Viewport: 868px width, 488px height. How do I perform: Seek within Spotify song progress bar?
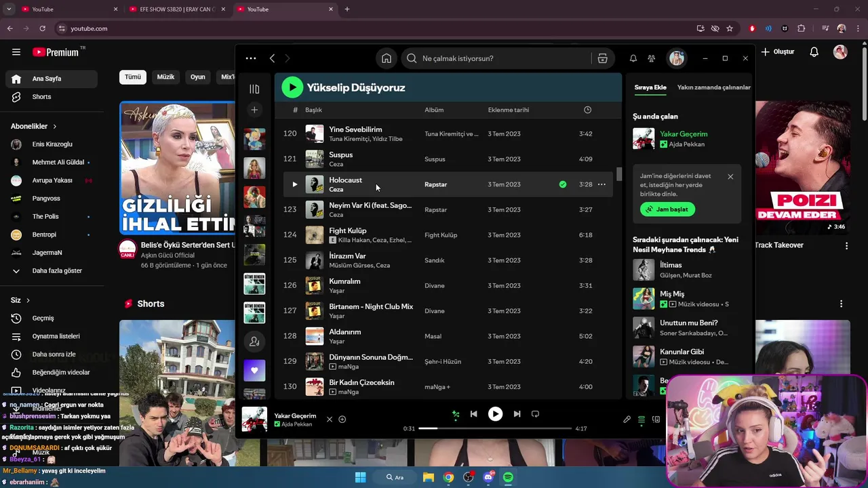click(495, 428)
